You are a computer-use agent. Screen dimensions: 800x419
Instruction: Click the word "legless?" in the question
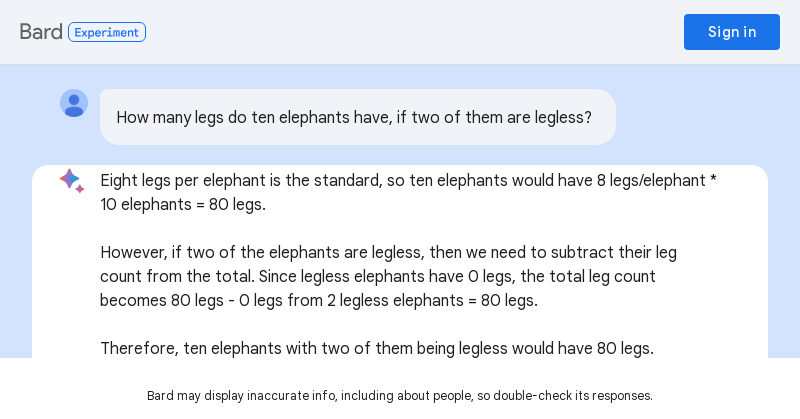click(562, 118)
